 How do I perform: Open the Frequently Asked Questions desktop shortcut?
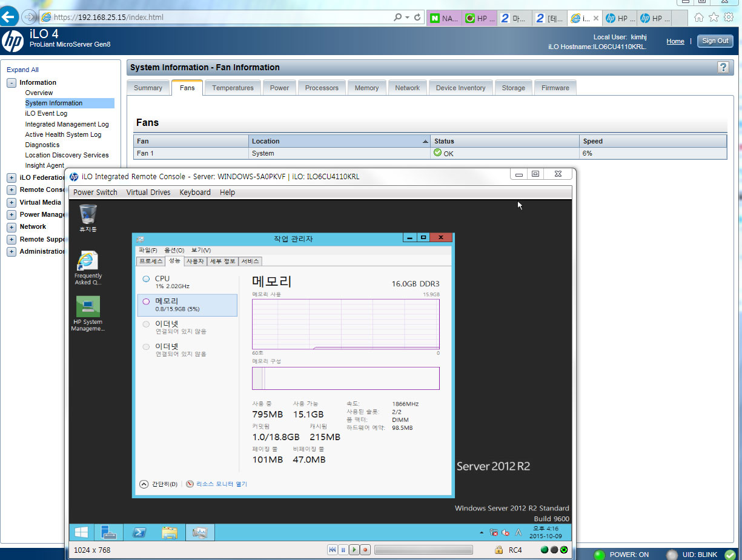[88, 268]
